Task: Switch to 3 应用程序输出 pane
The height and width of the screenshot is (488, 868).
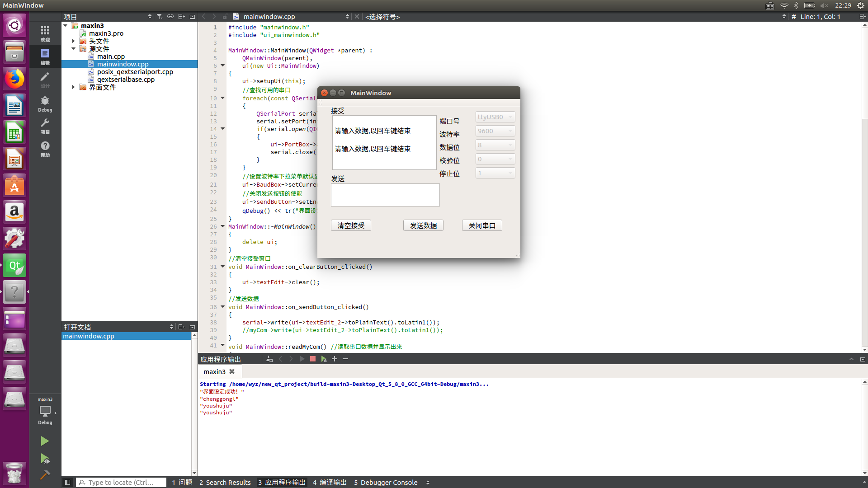Action: 282,482
